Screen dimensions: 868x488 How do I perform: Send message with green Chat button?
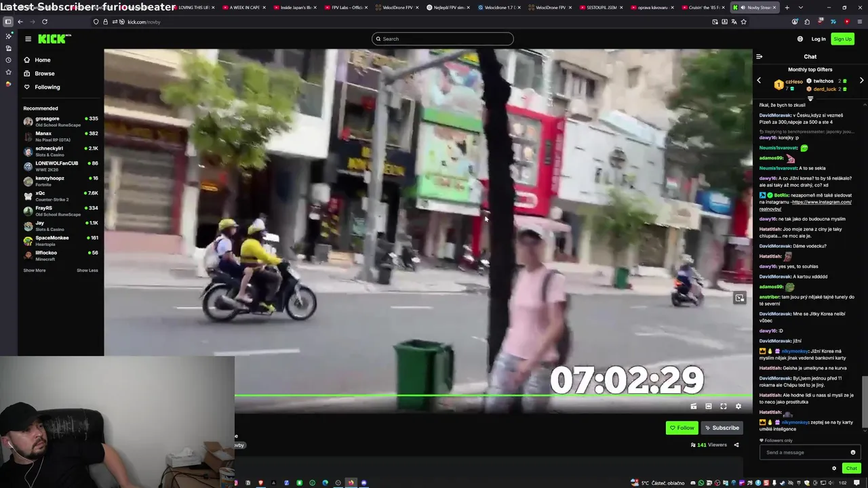click(x=852, y=468)
